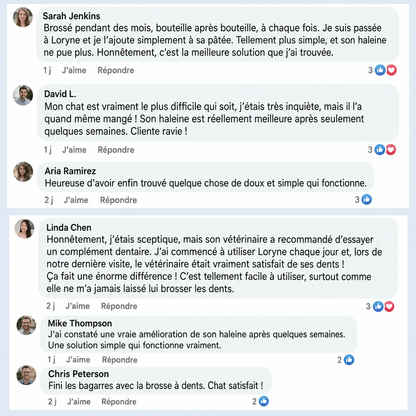
Task: Open Mike Thompson's profile picture
Action: pyautogui.click(x=26, y=325)
